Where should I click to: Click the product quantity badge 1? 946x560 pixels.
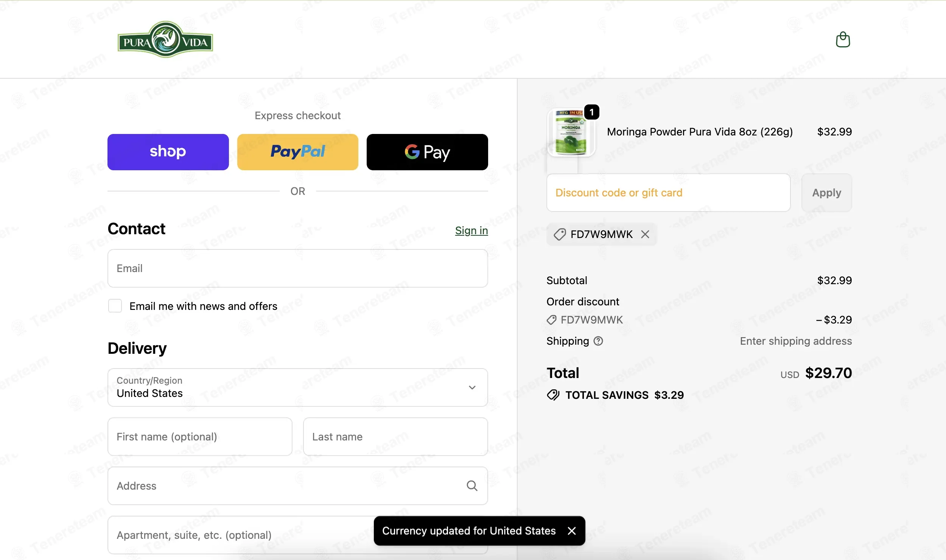click(592, 112)
